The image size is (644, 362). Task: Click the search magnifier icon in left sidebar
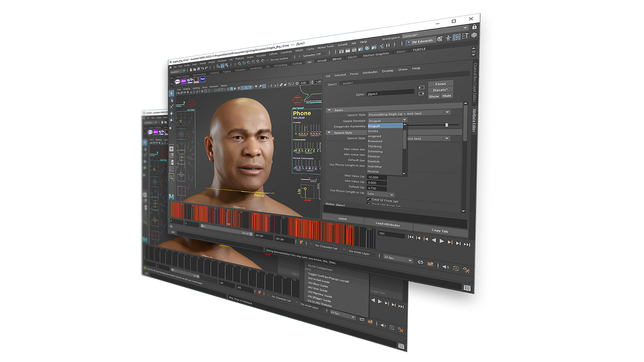point(171,178)
